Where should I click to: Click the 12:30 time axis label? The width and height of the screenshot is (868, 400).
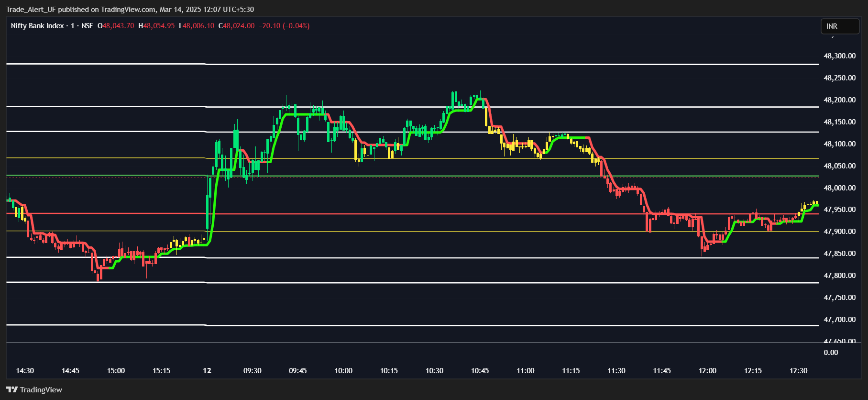tap(799, 371)
